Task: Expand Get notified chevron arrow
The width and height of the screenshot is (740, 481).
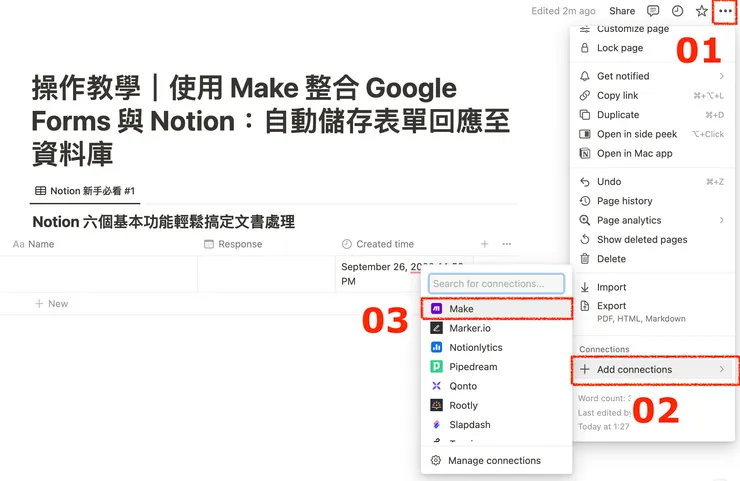Action: click(722, 76)
